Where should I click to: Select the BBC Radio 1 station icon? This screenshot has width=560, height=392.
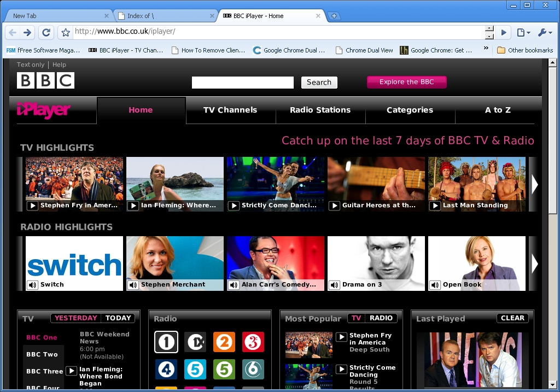(166, 342)
